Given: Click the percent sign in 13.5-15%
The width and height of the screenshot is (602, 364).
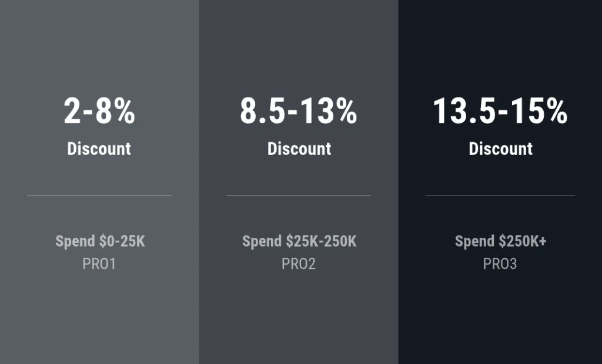Looking at the screenshot, I should (556, 112).
